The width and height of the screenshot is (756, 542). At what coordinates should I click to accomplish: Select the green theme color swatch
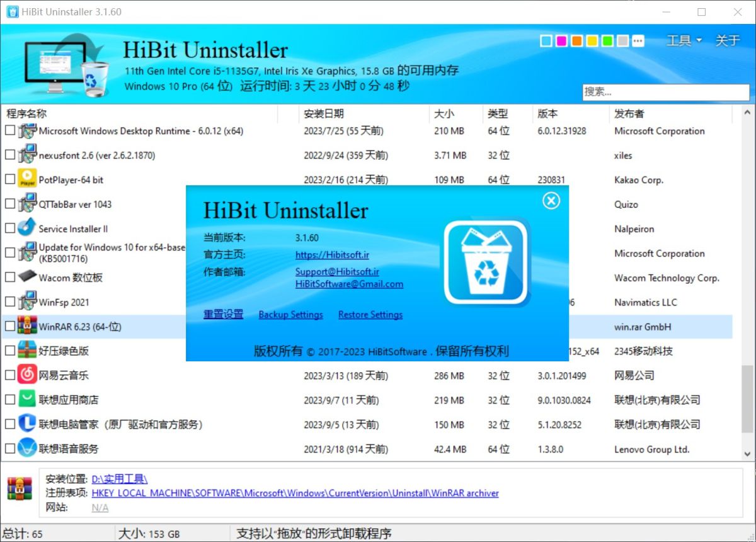(607, 41)
